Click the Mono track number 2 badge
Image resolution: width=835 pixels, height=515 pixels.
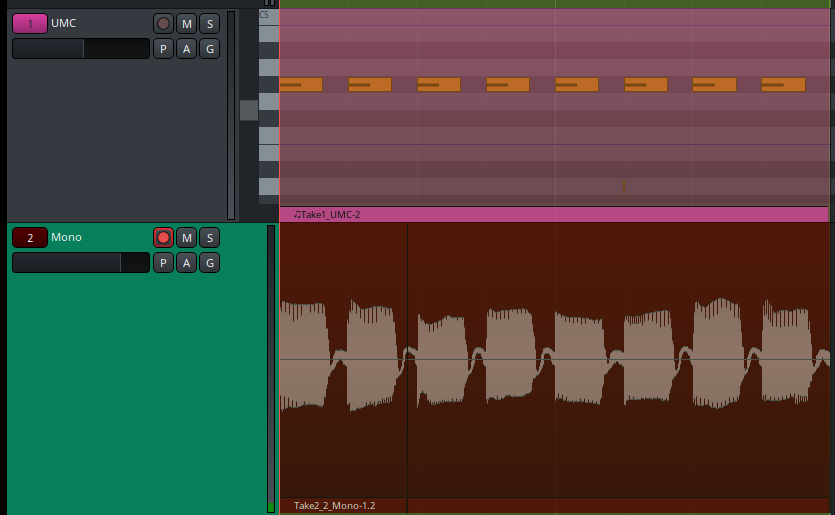[30, 237]
